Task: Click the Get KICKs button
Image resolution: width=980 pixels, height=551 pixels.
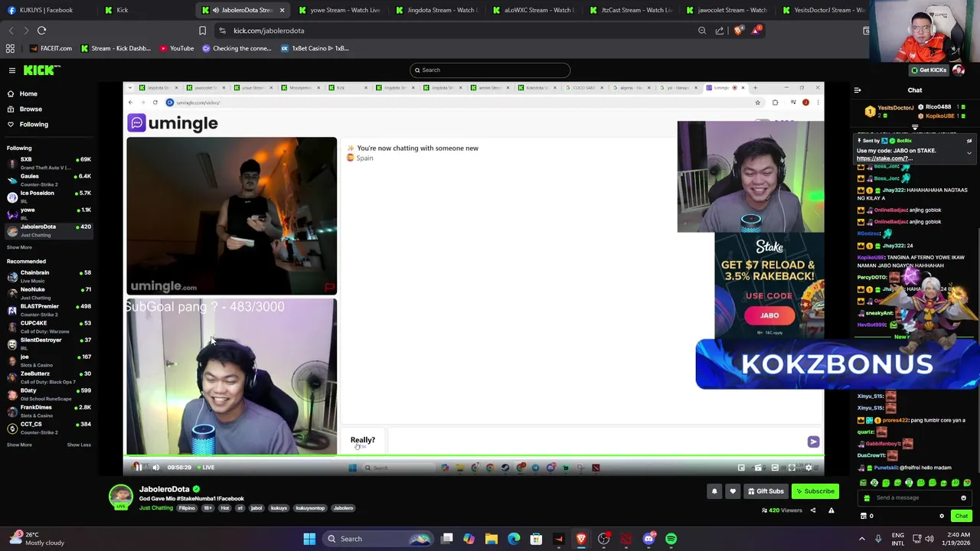Action: (928, 70)
